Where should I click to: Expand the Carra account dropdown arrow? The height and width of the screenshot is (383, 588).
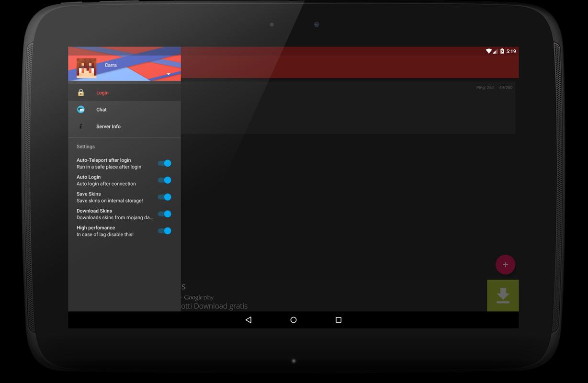[x=168, y=74]
